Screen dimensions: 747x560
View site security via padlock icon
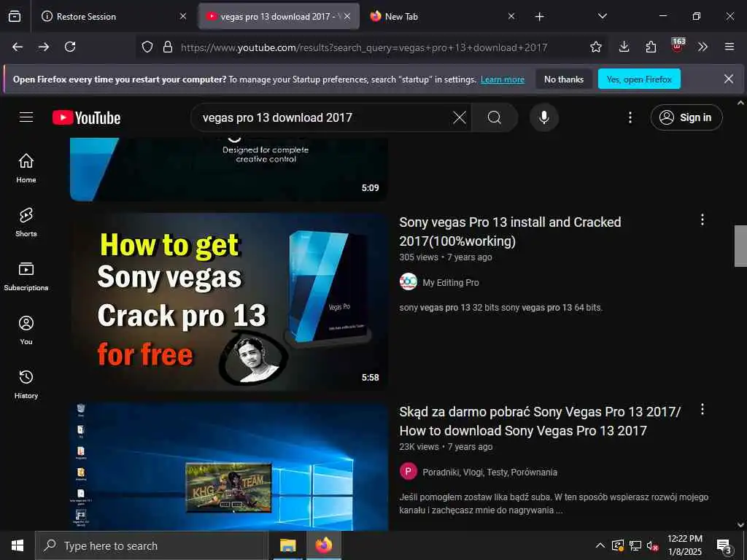click(168, 47)
